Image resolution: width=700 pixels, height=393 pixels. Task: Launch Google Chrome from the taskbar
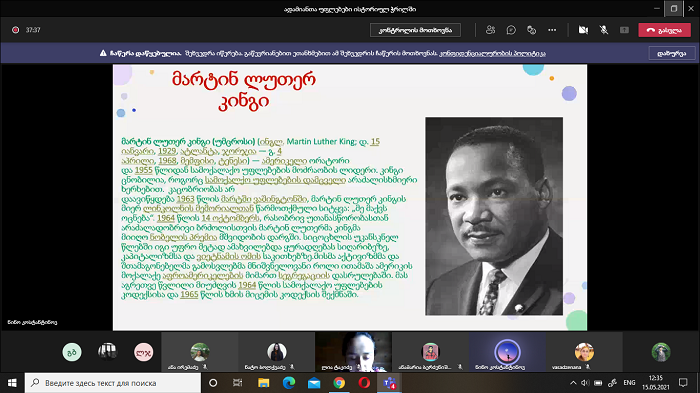[339, 383]
